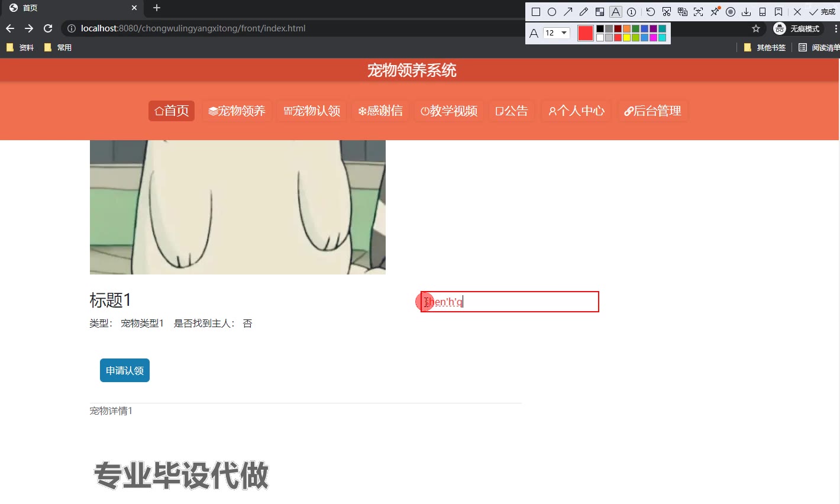The height and width of the screenshot is (504, 840).
Task: Close the 首页 browser tab
Action: click(134, 8)
